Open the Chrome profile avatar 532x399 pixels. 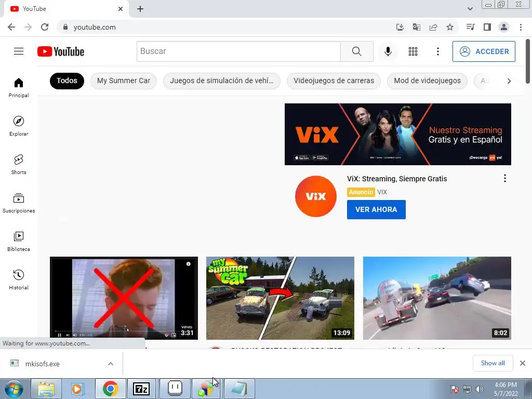pos(504,27)
